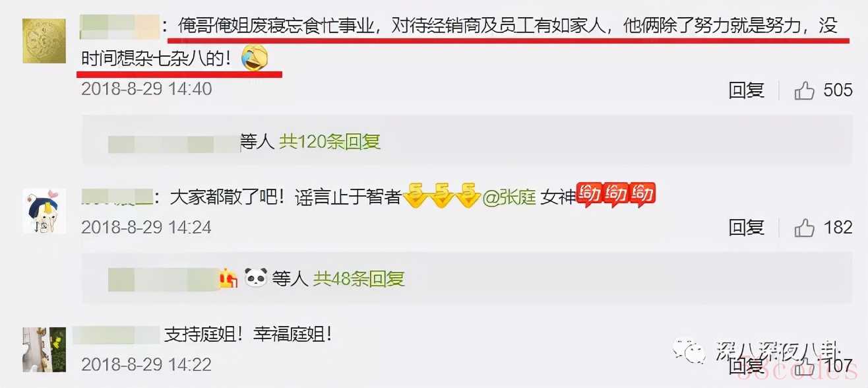Expand 共120条回复 replies

pos(330,141)
